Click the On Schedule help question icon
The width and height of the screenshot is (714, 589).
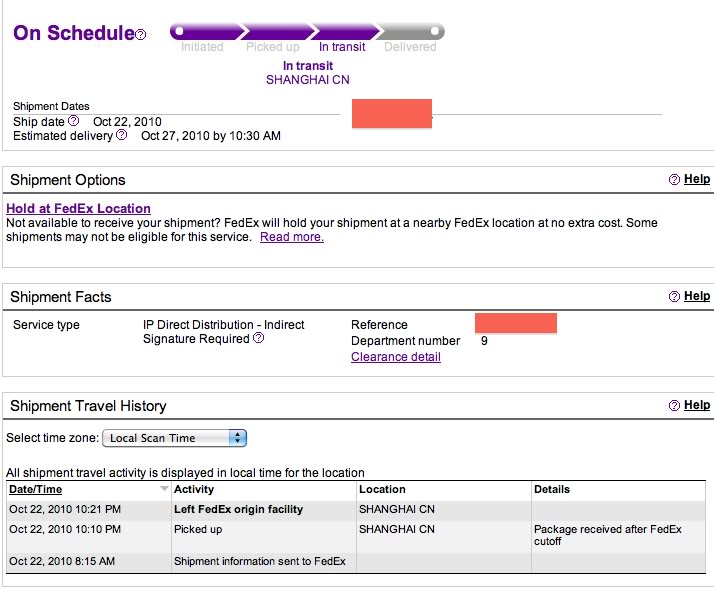click(x=141, y=35)
